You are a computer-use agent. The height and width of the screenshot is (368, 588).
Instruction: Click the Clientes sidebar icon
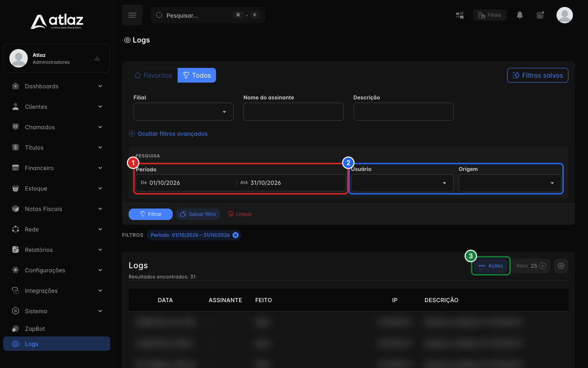pos(16,107)
